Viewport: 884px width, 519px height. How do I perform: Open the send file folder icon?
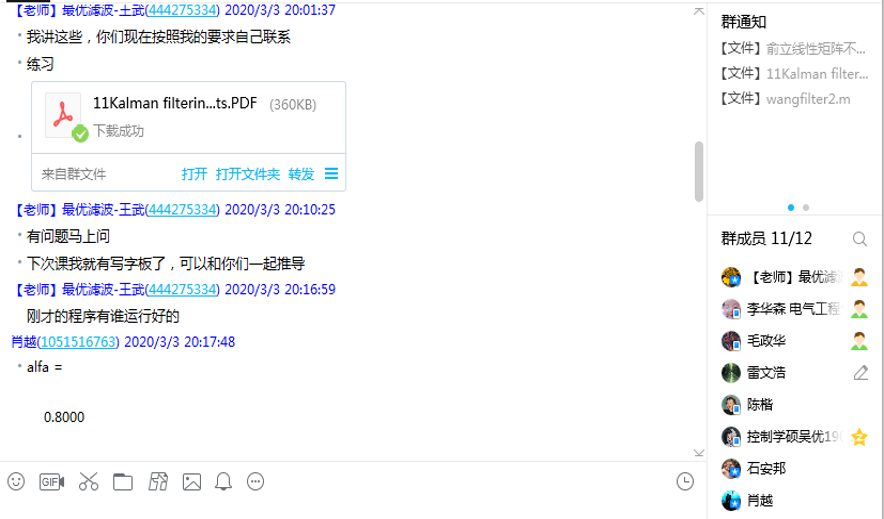(x=122, y=482)
